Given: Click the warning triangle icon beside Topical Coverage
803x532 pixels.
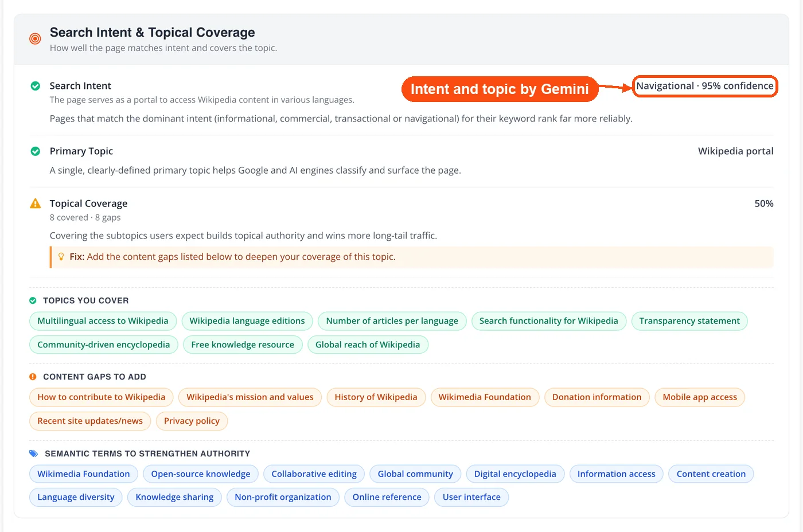Looking at the screenshot, I should click(35, 204).
